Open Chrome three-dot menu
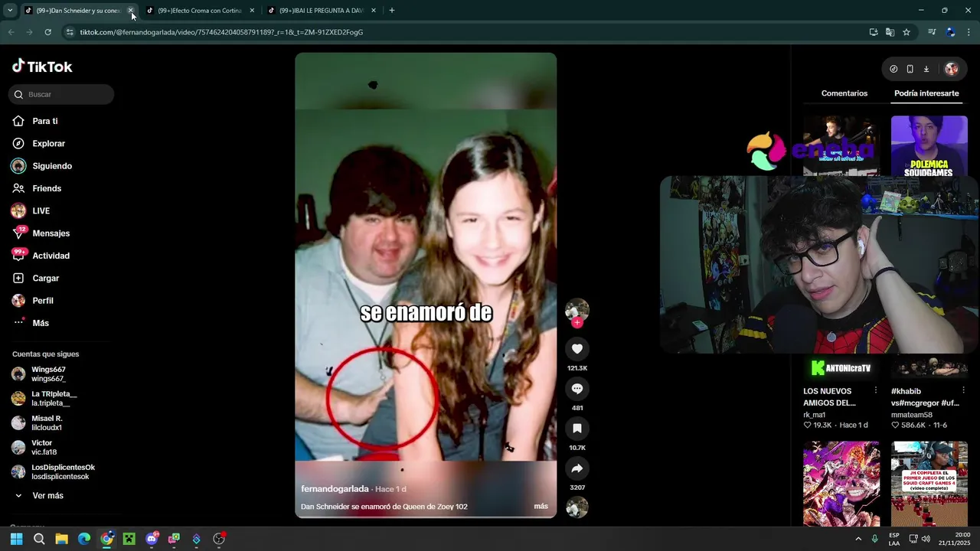 coord(969,32)
